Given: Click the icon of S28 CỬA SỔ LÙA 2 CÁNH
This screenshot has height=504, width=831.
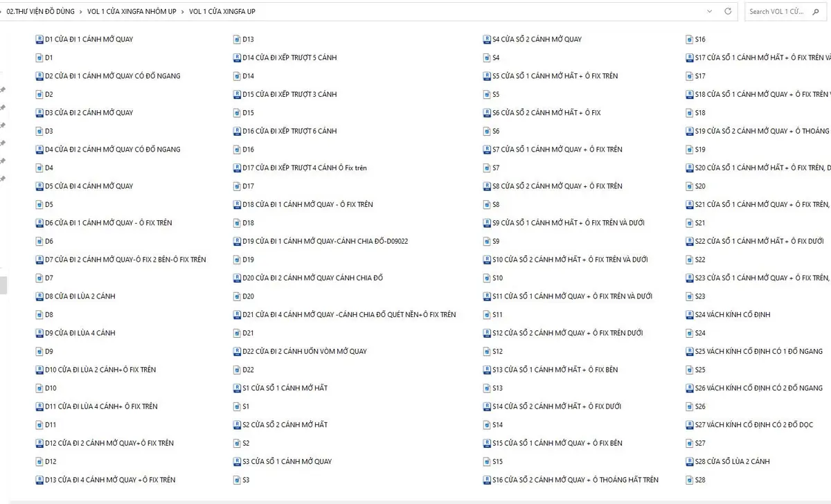Looking at the screenshot, I should (x=690, y=461).
